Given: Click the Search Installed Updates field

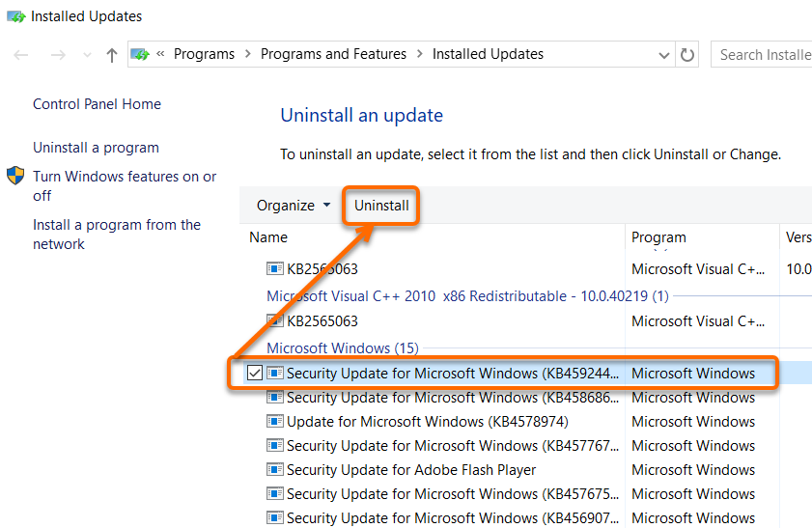Looking at the screenshot, I should (763, 55).
